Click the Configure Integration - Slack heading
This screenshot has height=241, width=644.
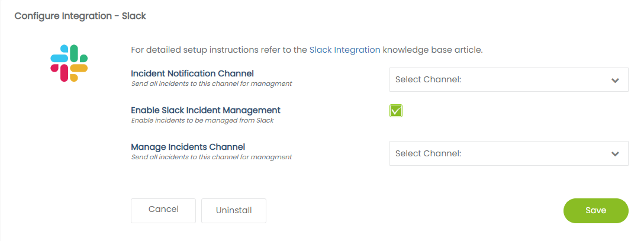(80, 16)
